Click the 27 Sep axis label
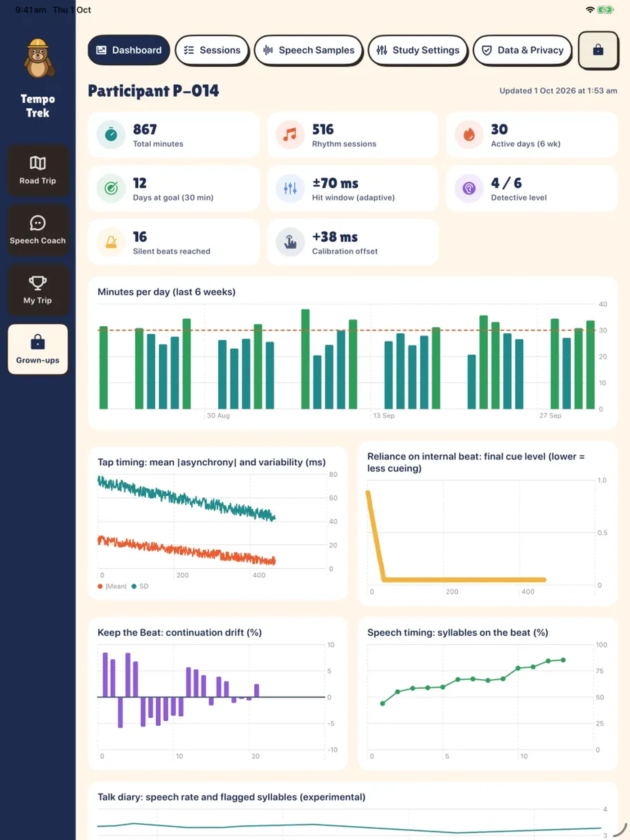The image size is (630, 840). pyautogui.click(x=550, y=415)
